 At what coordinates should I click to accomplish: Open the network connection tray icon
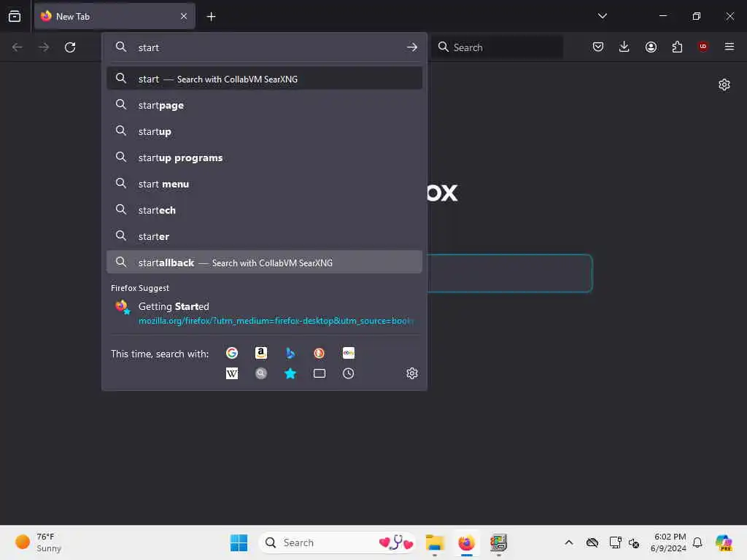pos(615,542)
